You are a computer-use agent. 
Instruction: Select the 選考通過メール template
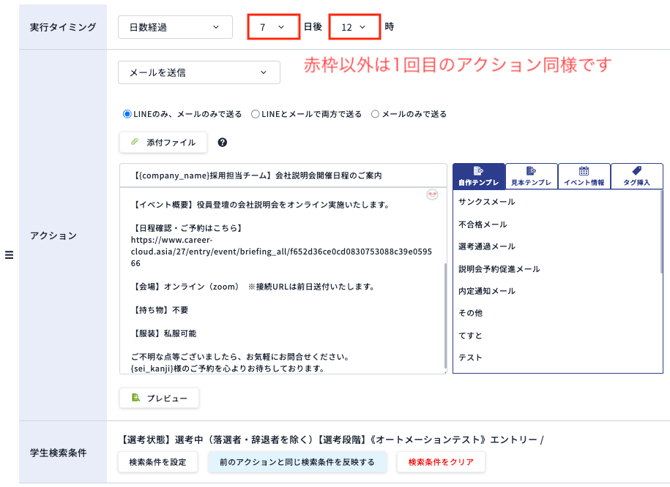coord(487,246)
